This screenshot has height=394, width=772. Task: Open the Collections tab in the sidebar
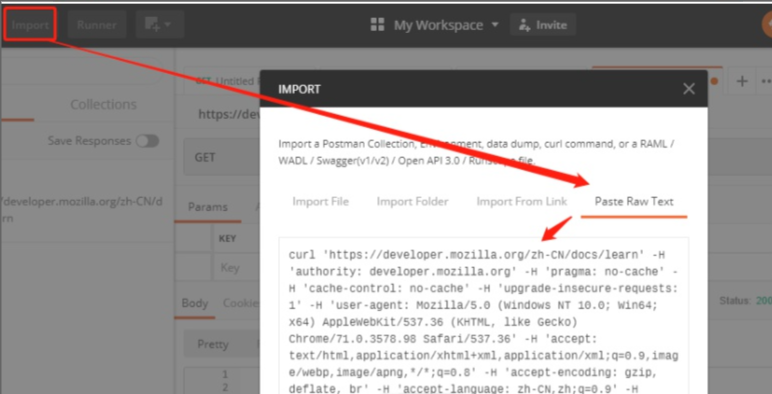(x=103, y=104)
